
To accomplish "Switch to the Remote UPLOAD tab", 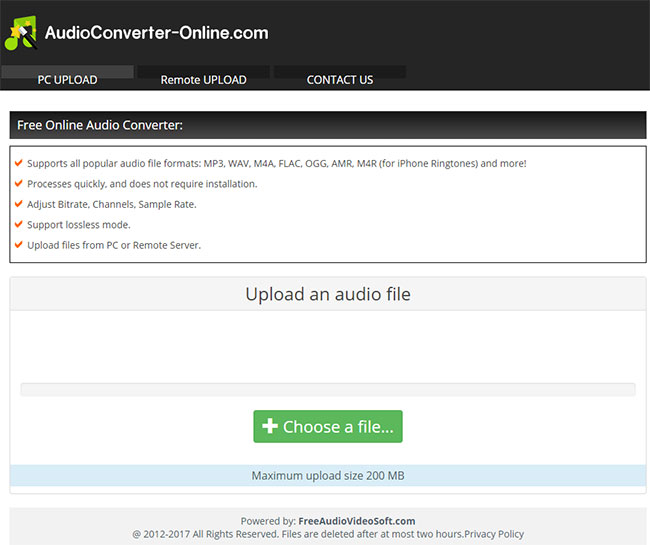I will [204, 78].
